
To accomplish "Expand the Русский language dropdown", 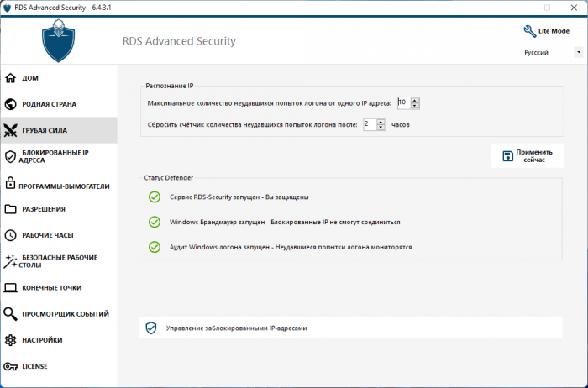I will point(579,52).
